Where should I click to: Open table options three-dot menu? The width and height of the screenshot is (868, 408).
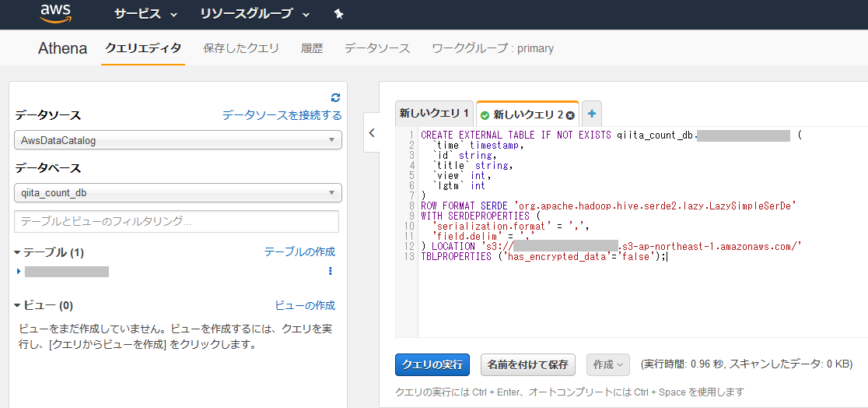[x=331, y=271]
